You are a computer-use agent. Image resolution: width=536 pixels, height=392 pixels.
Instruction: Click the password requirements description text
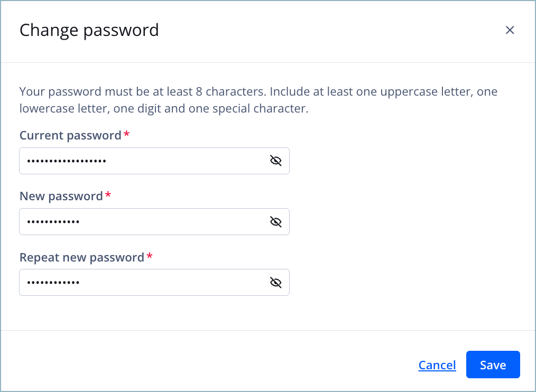point(258,100)
